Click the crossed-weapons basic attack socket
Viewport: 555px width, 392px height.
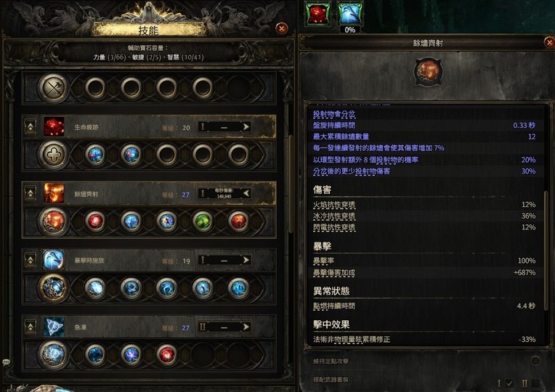click(53, 88)
